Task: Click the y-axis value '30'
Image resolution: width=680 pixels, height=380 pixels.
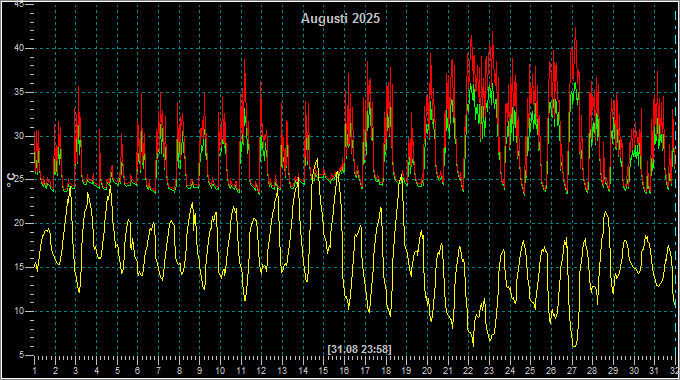Action: [18, 136]
